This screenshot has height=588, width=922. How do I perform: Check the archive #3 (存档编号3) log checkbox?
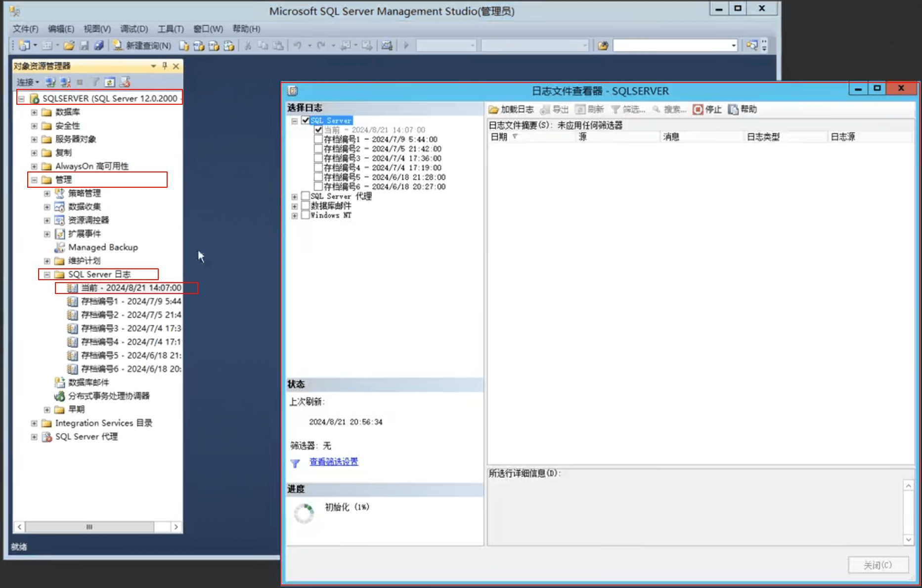point(318,158)
